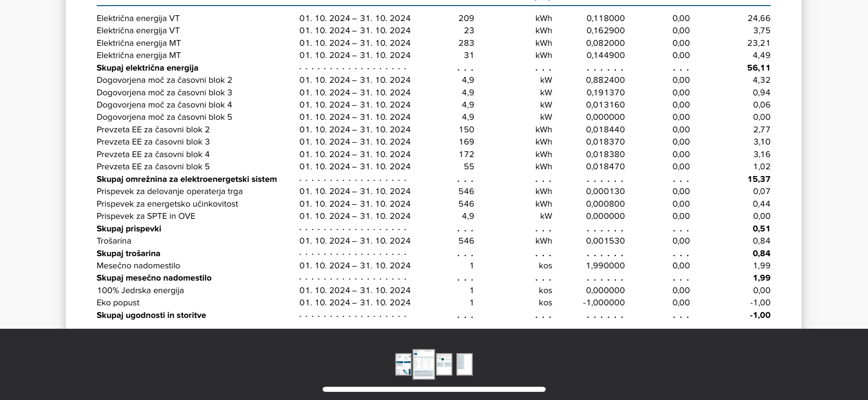Select the 'Skupaj električna energija' label
Screen dimensions: 868x400
(147, 68)
